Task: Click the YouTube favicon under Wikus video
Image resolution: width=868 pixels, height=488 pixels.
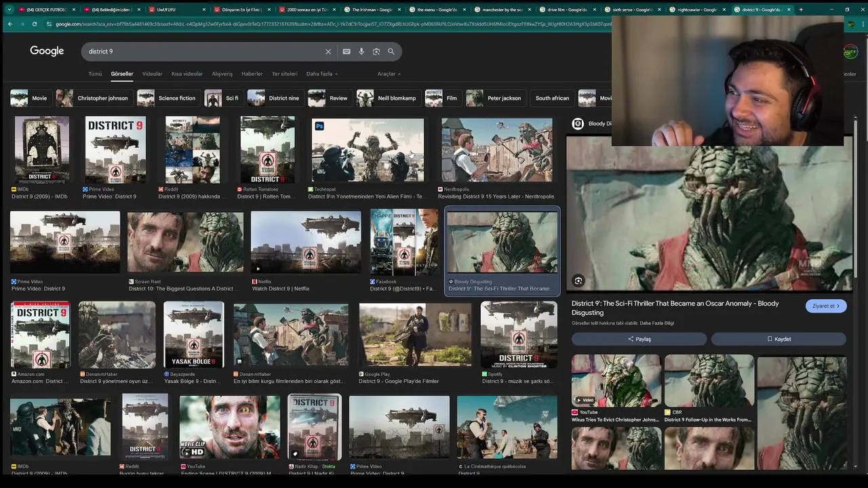Action: point(574,412)
